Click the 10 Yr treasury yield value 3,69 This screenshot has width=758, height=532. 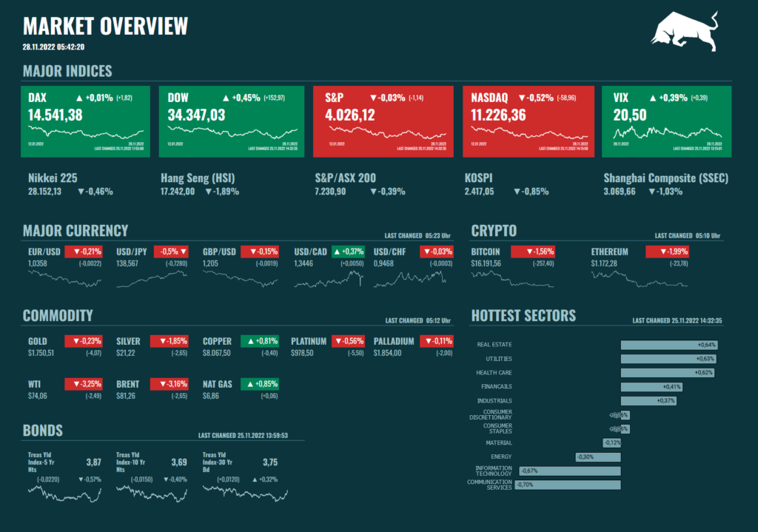[x=179, y=462]
